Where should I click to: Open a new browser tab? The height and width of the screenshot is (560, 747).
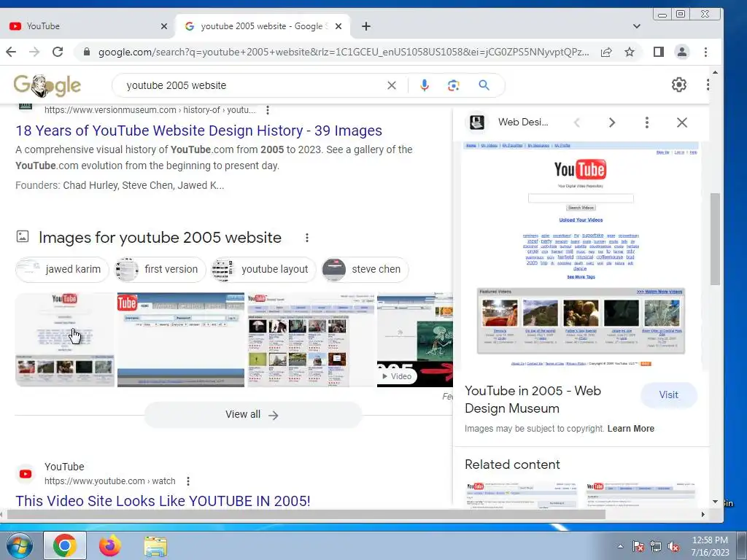click(366, 26)
